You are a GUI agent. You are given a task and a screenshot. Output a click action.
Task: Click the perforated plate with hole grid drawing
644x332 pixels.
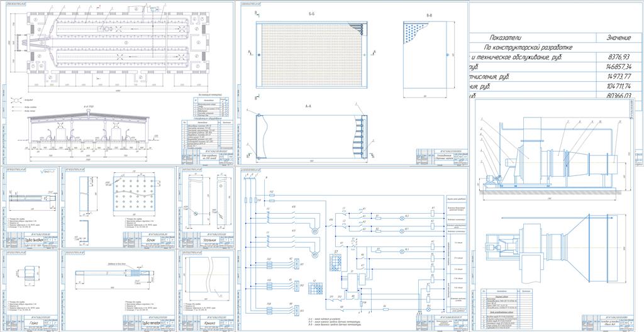pos(135,195)
